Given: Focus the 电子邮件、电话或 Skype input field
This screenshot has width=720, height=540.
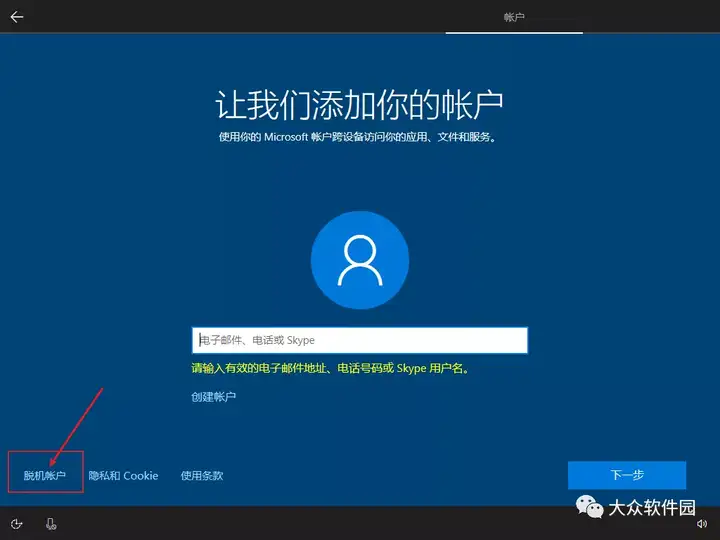Looking at the screenshot, I should pyautogui.click(x=360, y=340).
